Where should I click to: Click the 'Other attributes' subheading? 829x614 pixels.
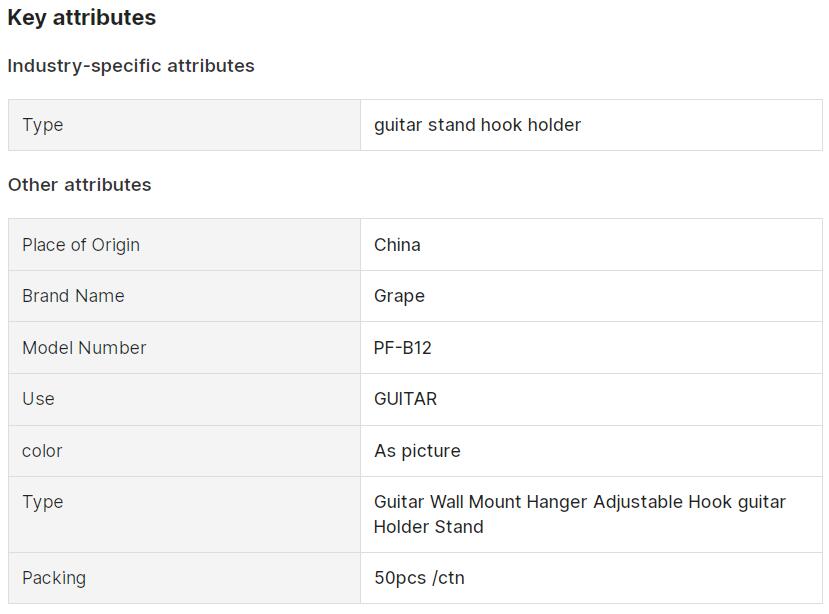(x=80, y=185)
